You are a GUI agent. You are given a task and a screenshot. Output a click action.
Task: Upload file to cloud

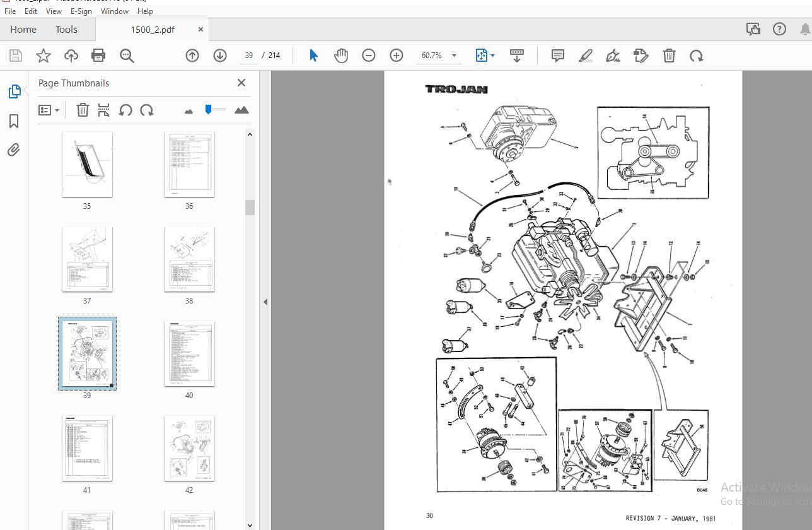click(71, 56)
